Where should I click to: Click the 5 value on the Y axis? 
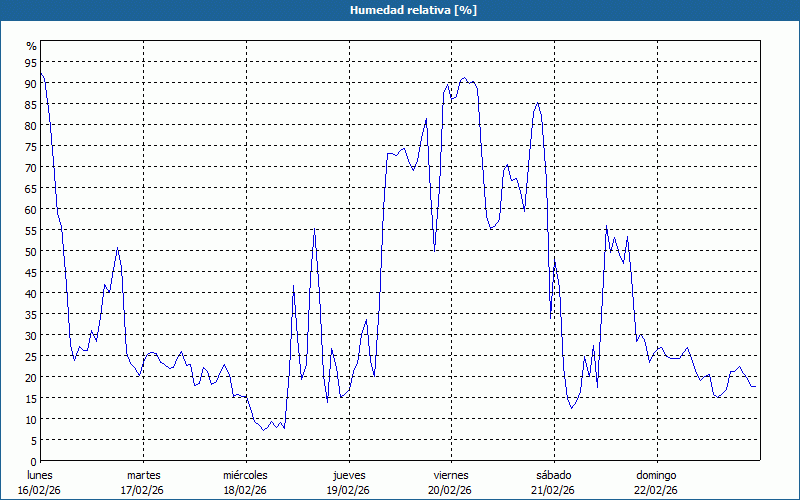pyautogui.click(x=34, y=441)
